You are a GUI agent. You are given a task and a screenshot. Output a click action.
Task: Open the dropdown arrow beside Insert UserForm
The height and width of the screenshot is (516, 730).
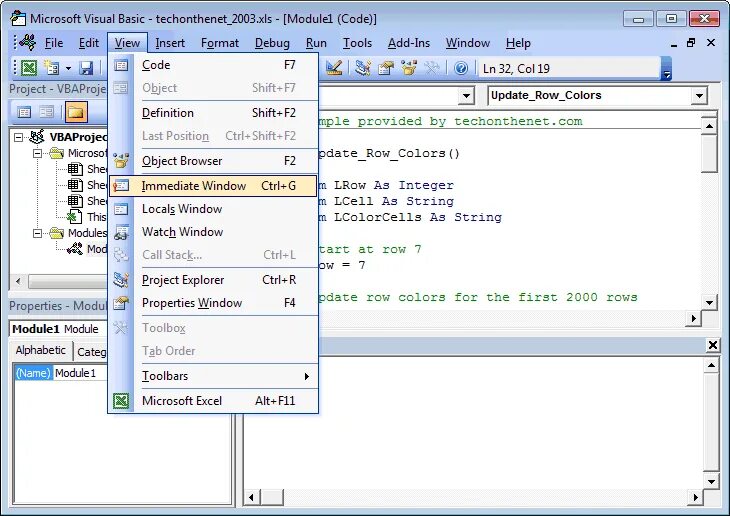pyautogui.click(x=68, y=68)
